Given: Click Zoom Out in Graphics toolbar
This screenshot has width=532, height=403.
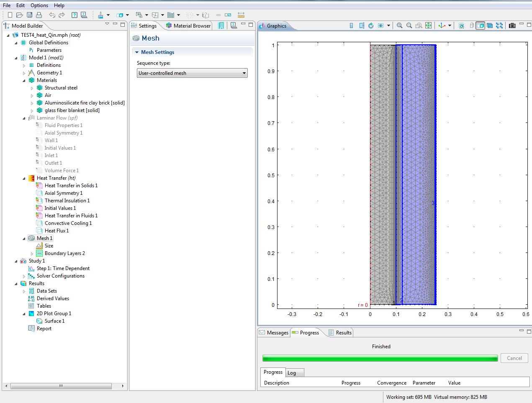Looking at the screenshot, I should coord(409,26).
